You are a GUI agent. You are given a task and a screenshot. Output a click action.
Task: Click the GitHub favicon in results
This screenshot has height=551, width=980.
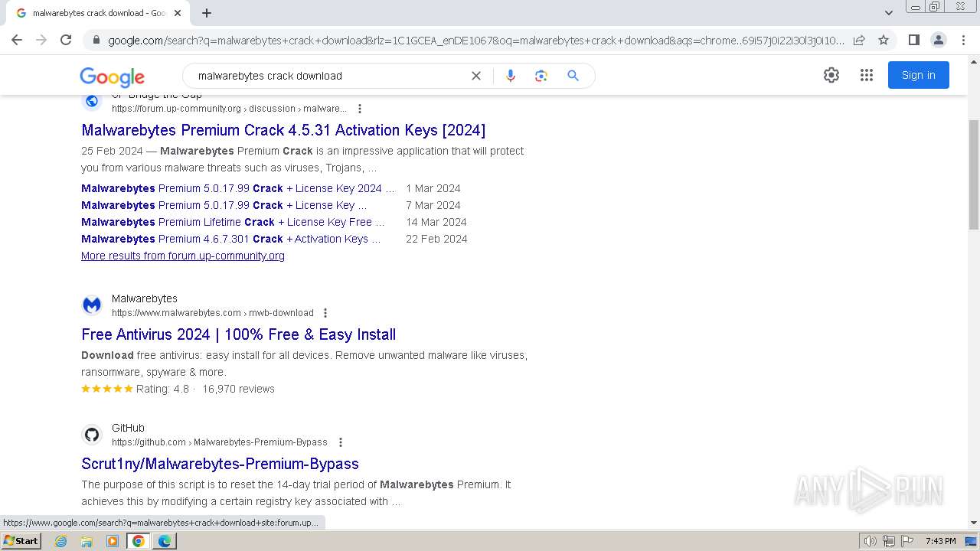[x=92, y=435]
